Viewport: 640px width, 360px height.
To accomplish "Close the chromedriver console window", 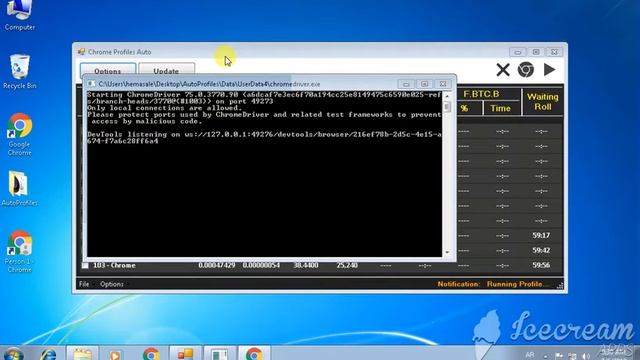I will tap(443, 84).
